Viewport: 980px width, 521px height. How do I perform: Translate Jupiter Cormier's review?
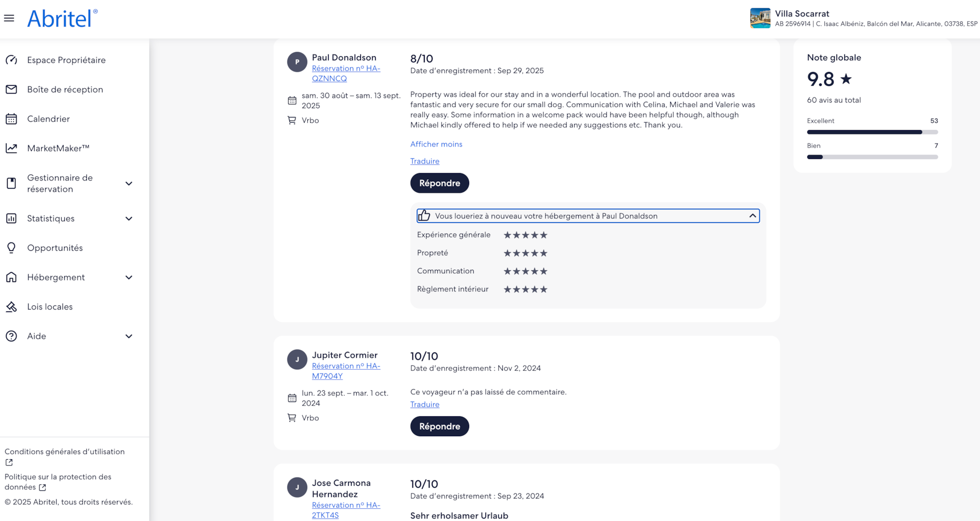coord(425,405)
